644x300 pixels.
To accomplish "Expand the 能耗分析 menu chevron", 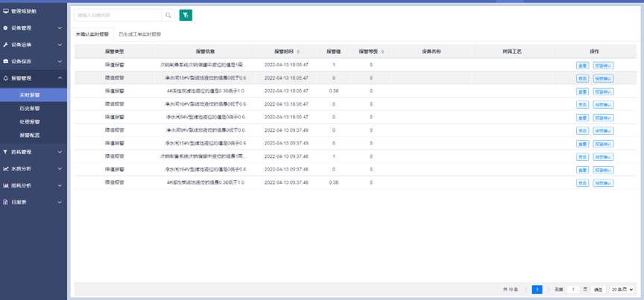I will coord(60,185).
